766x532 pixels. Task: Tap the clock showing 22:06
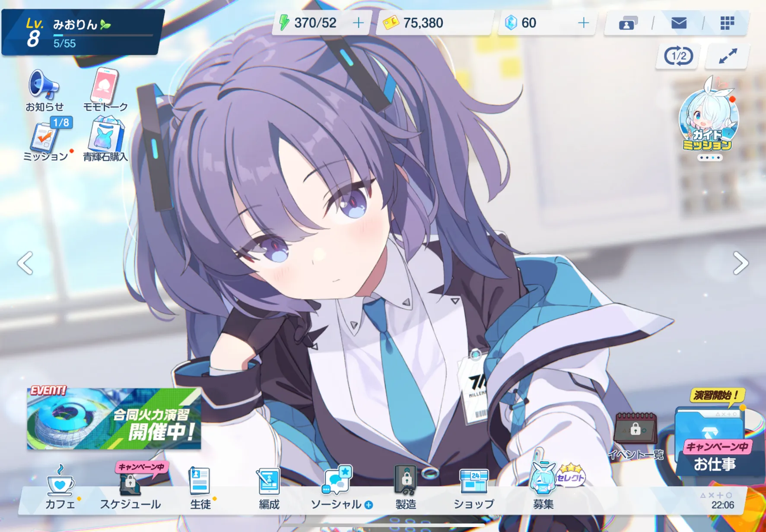723,505
